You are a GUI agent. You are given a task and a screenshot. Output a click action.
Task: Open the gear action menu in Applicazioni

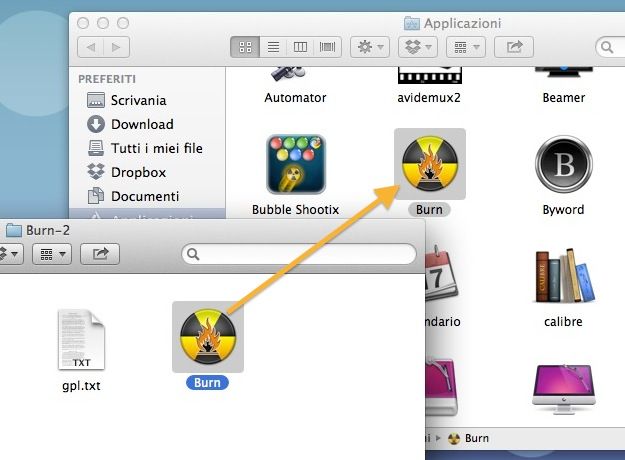[370, 47]
